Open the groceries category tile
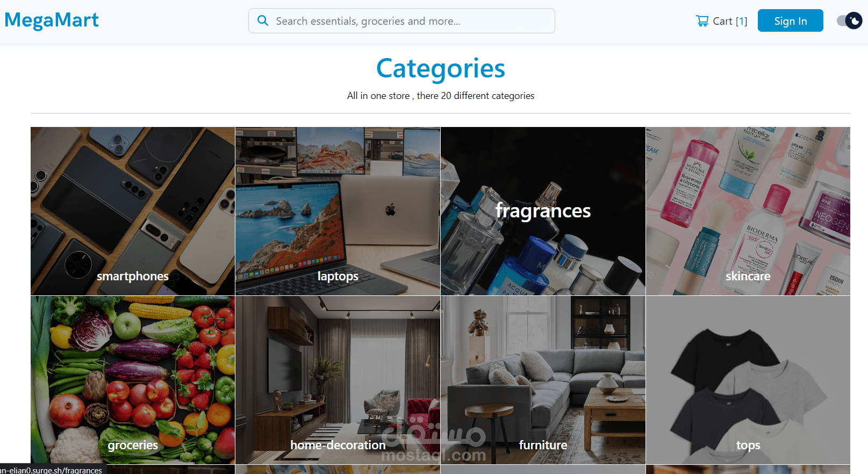Image resolution: width=868 pixels, height=474 pixels. pyautogui.click(x=133, y=380)
